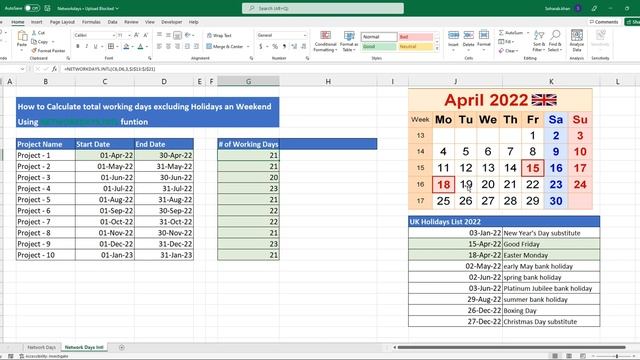640x360 pixels.
Task: Select Good Friday holiday cell
Action: (551, 244)
